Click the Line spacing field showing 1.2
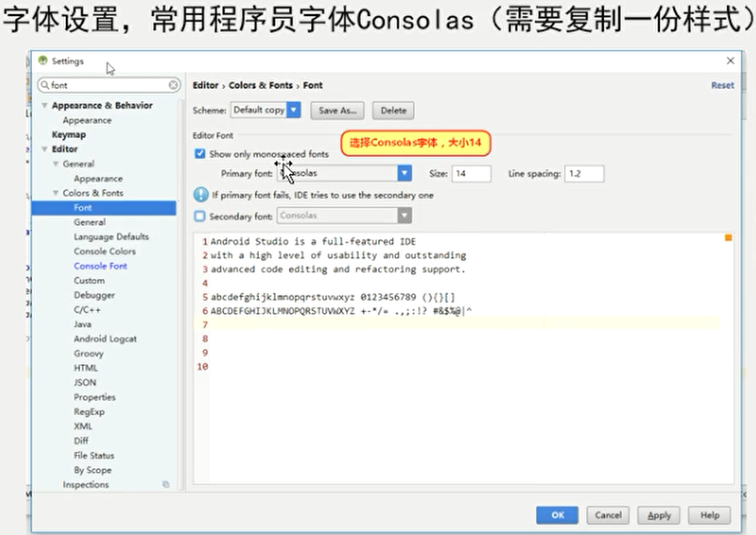The image size is (756, 535). click(x=584, y=173)
